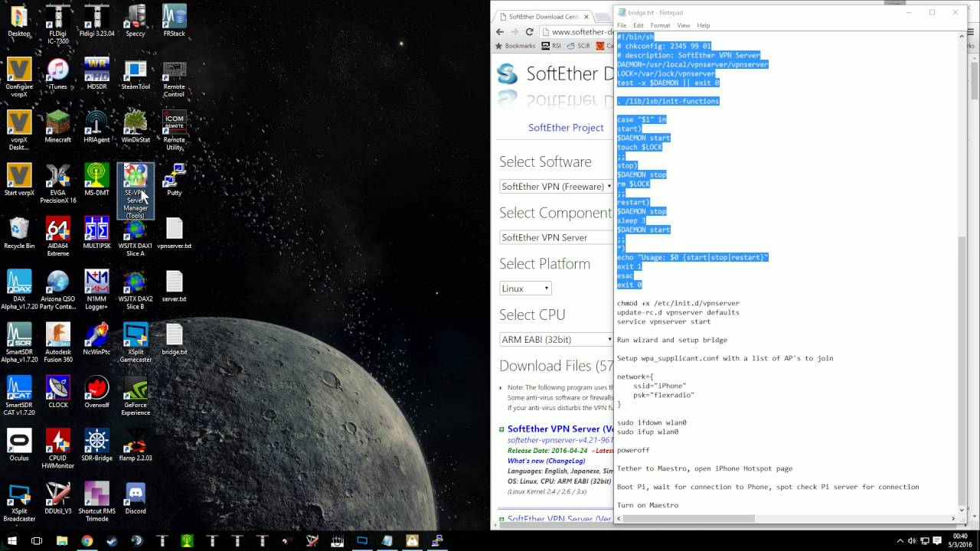The width and height of the screenshot is (980, 551).
Task: Open the Autodesk Fusion 360 icon
Action: [x=58, y=343]
